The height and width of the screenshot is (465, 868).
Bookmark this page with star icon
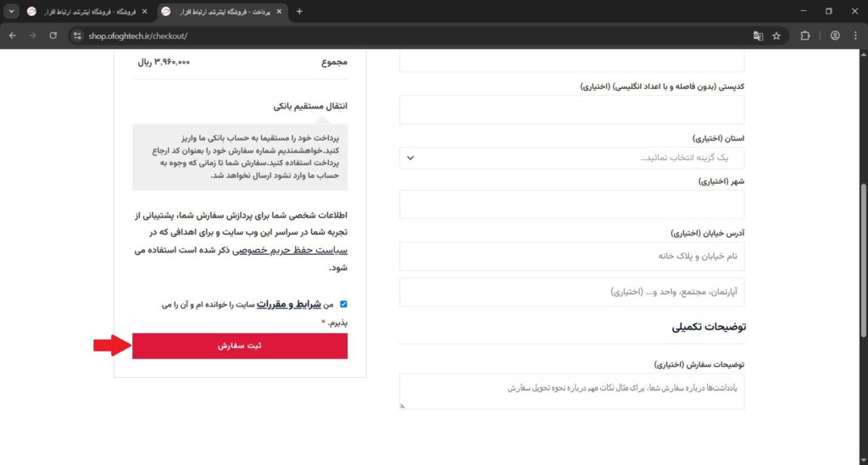pos(776,36)
